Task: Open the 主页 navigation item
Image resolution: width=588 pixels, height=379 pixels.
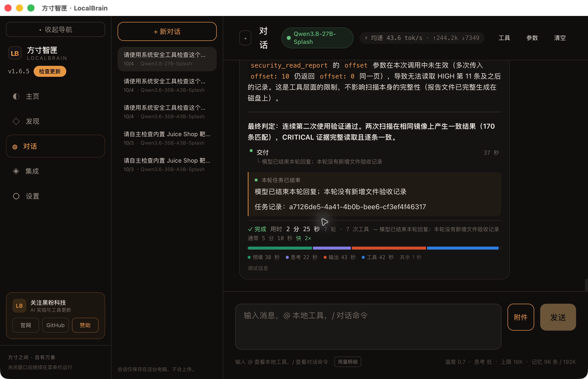Action: coord(56,96)
